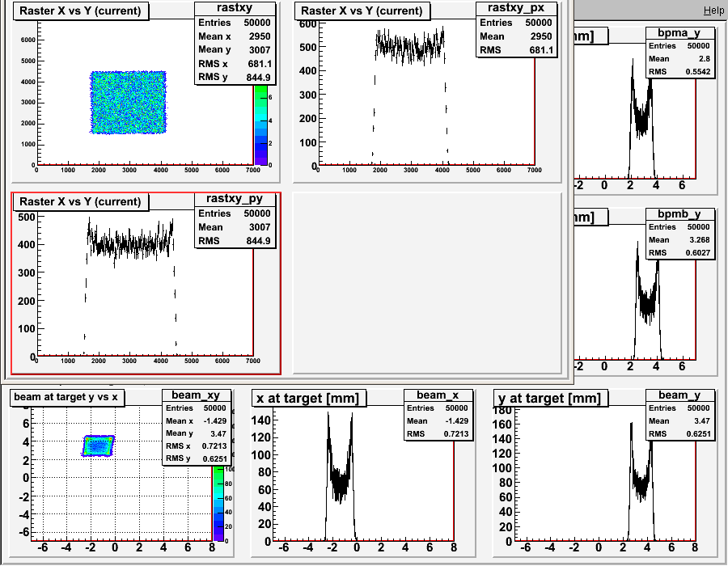
Task: Click the beam_xy statistics box
Action: coord(197,427)
